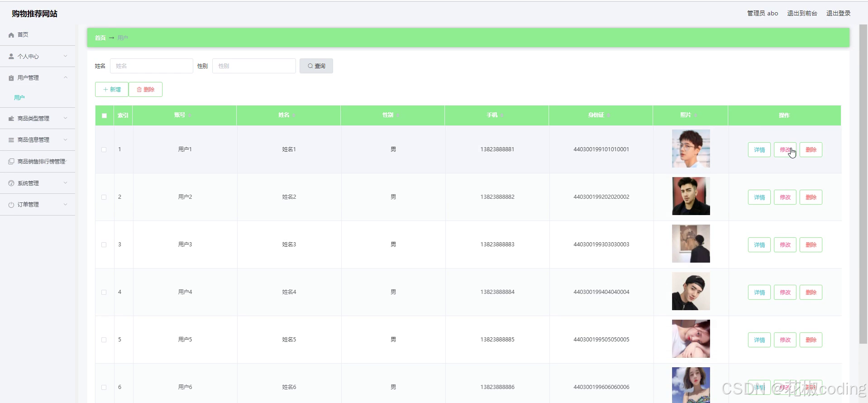Toggle the select-all checkbox in table header
The height and width of the screenshot is (403, 868).
[x=104, y=115]
